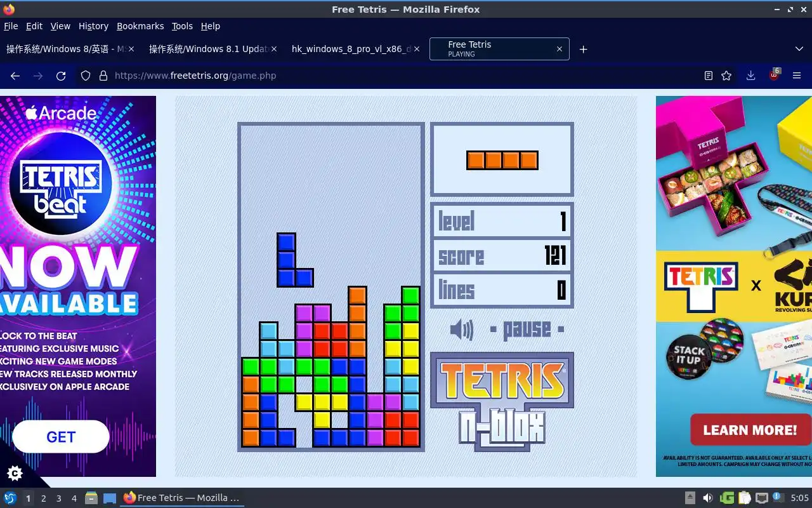This screenshot has width=812, height=508.
Task: Click the score value 121
Action: point(555,256)
